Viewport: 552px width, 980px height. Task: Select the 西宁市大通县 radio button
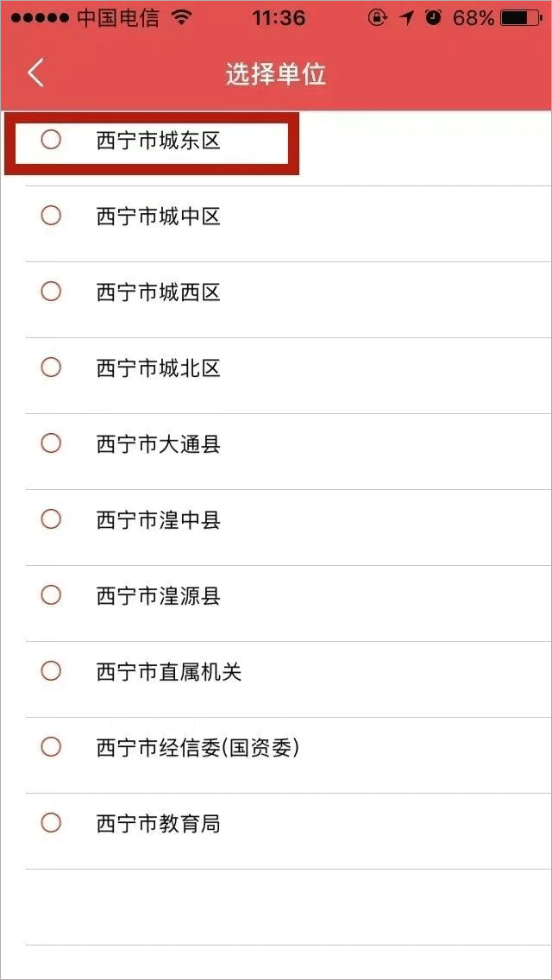point(51,443)
